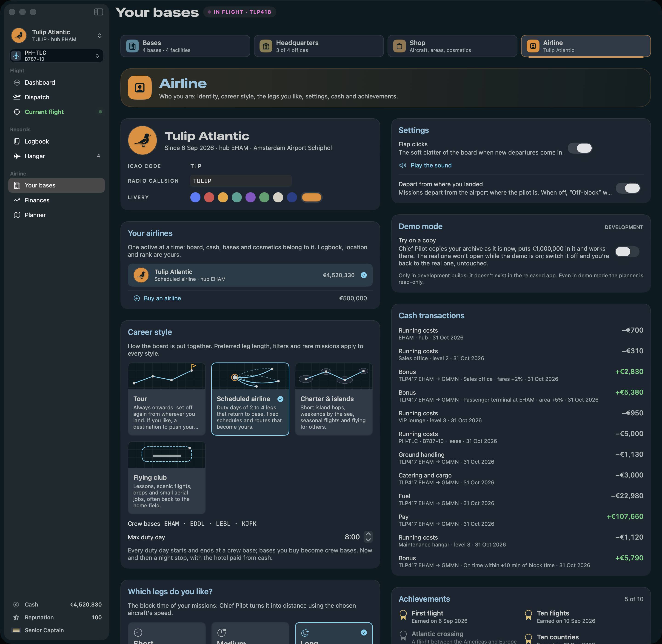Click the plus icon beside Buy an airline
The height and width of the screenshot is (644, 662).
[137, 298]
